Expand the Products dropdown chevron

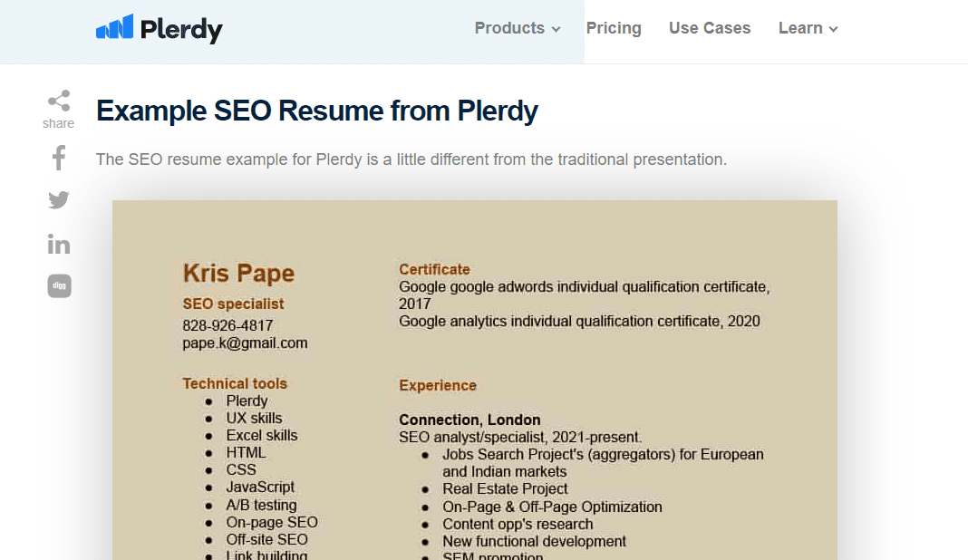coord(556,29)
